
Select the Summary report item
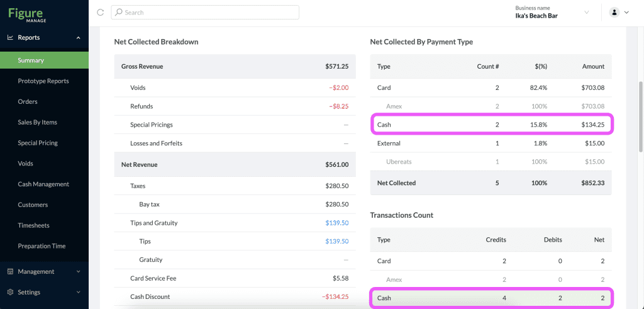tap(45, 60)
